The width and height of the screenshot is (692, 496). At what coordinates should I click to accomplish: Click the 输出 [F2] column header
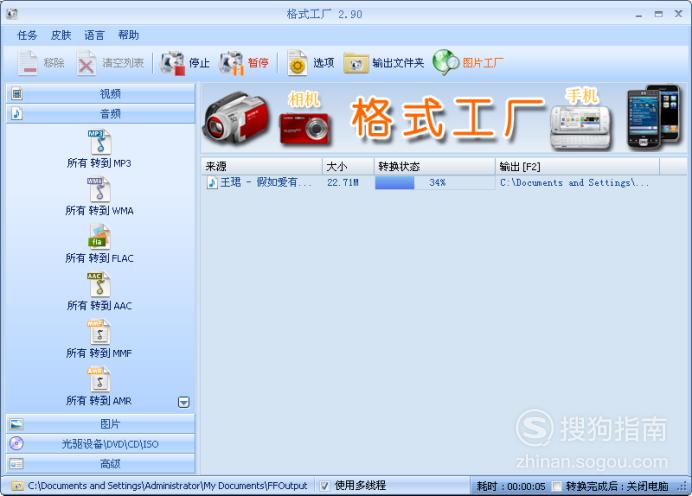click(577, 166)
